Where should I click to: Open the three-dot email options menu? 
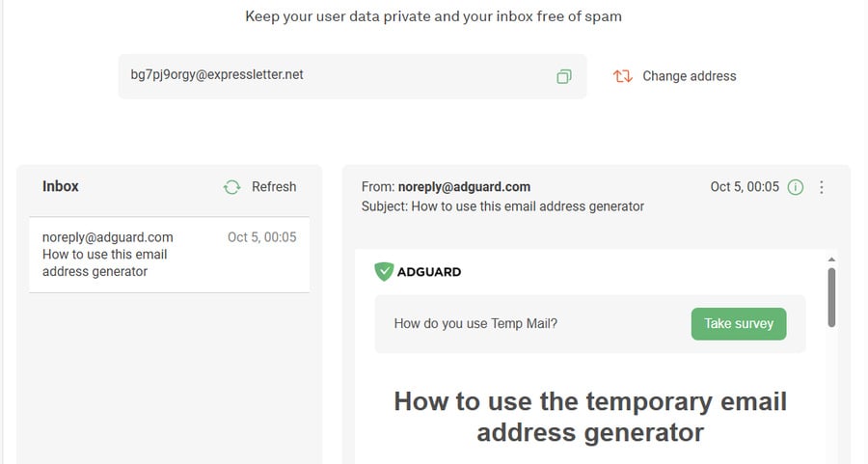click(822, 187)
